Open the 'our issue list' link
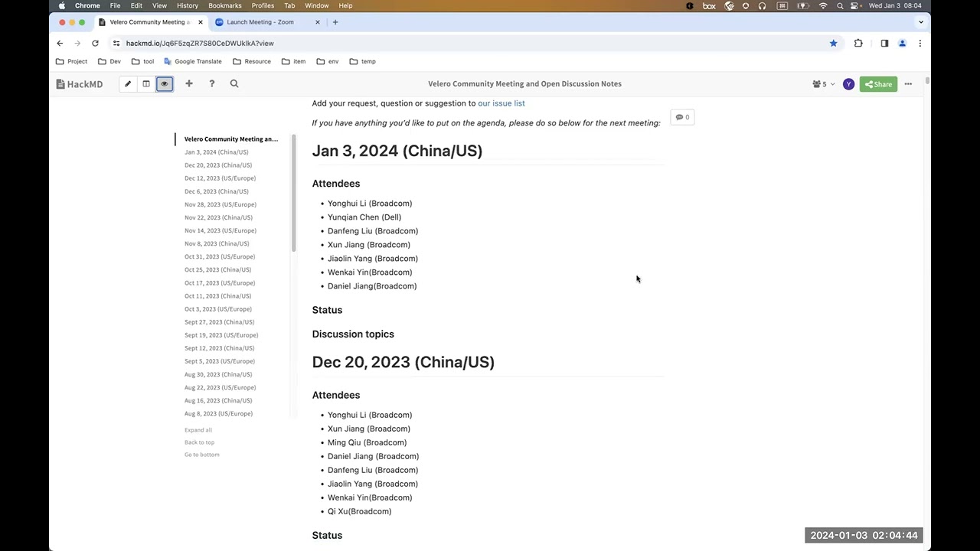This screenshot has height=551, width=980. [x=501, y=103]
